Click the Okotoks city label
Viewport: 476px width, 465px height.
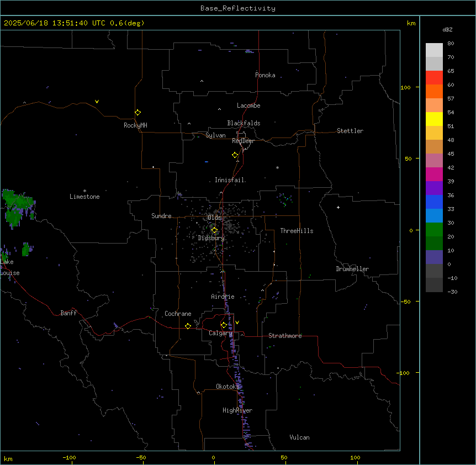tap(228, 387)
